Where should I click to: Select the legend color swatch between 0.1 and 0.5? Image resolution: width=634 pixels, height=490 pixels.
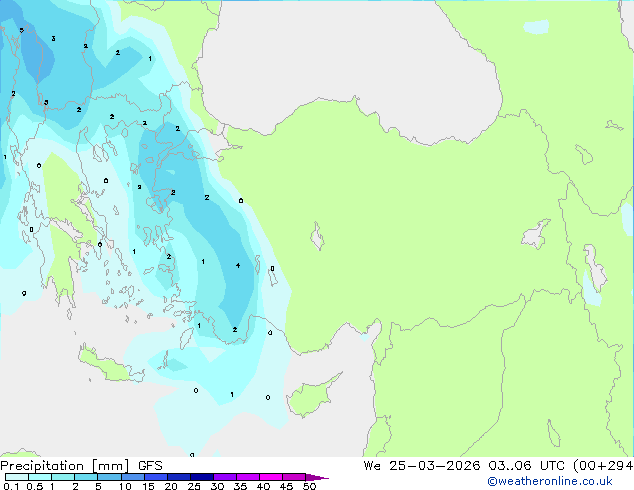(x=17, y=477)
